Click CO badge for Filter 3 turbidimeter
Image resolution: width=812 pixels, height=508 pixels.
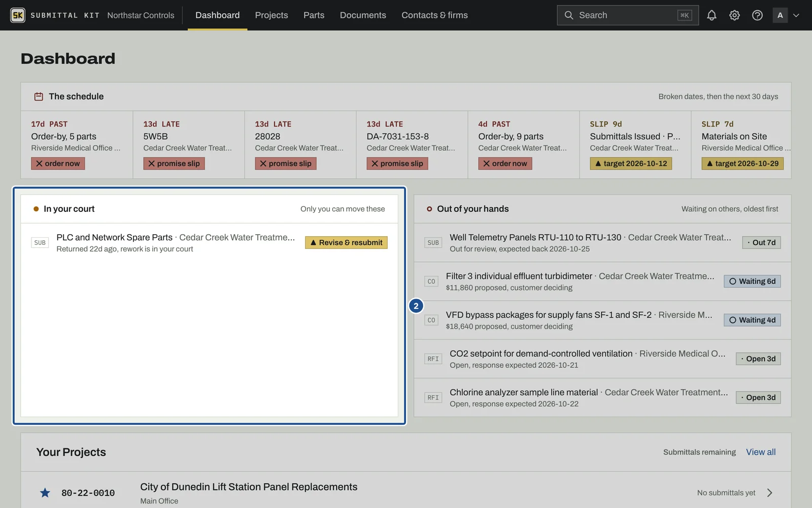[431, 281]
